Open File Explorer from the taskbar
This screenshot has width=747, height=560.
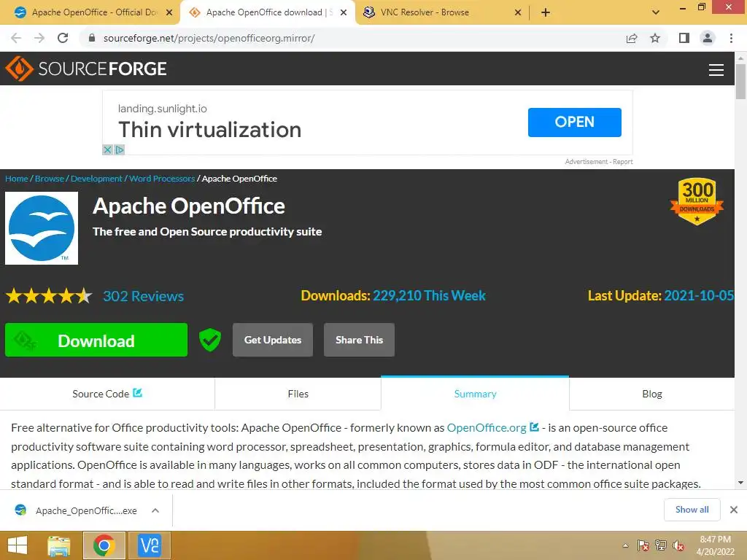(59, 545)
